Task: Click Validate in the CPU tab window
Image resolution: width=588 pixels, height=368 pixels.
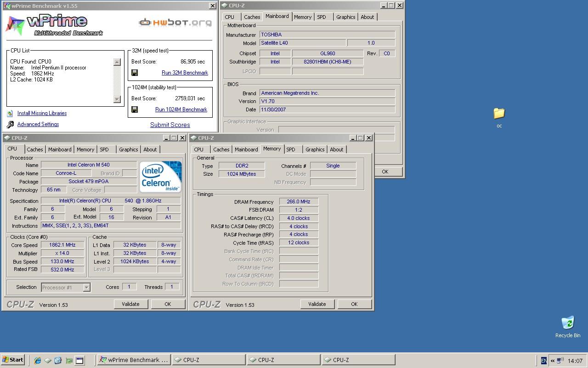Action: [130, 304]
